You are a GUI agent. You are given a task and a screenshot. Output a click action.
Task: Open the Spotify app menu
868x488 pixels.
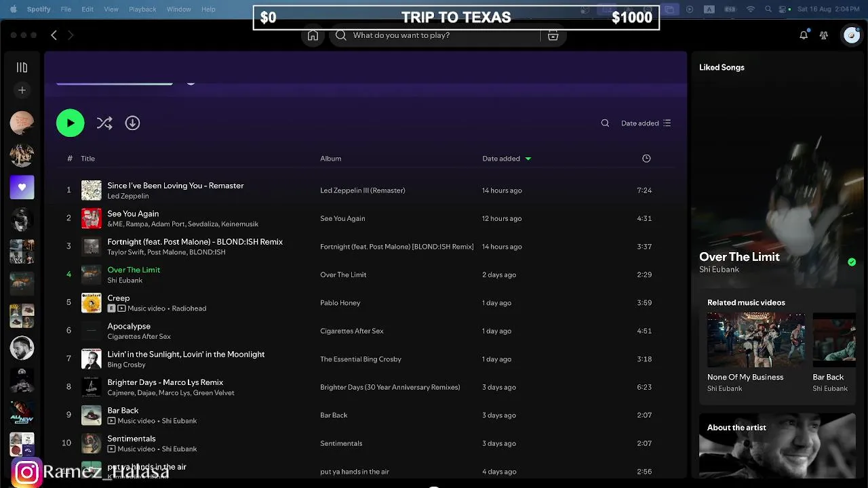39,9
